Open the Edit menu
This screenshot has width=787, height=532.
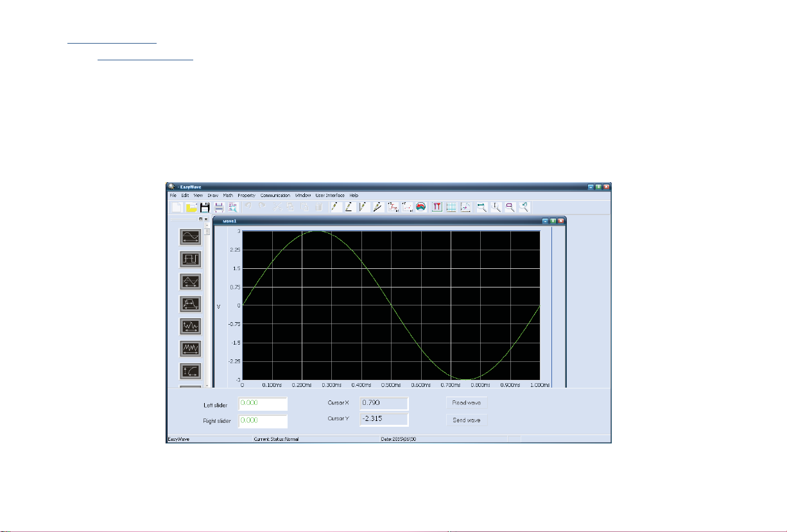click(185, 195)
